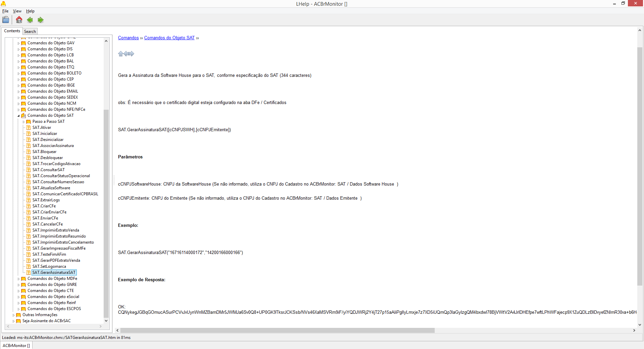Click the open file toolbar icon
Screen dimensions: 644x349
[x=6, y=20]
